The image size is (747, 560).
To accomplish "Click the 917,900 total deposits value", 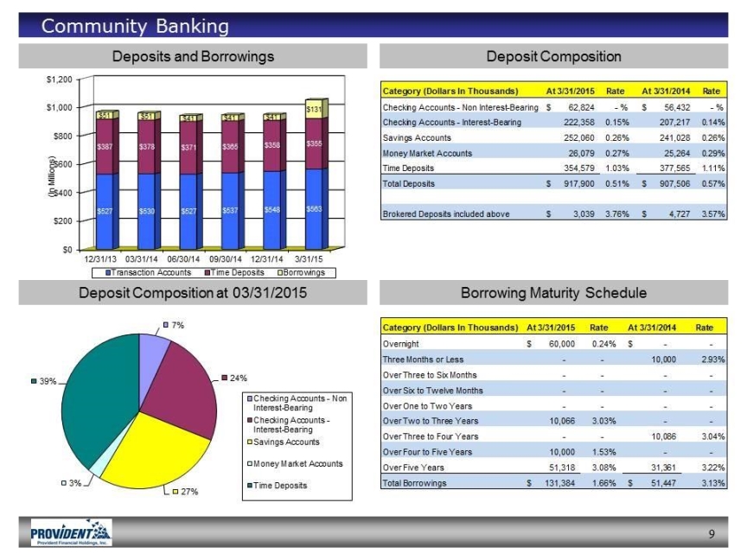I will pyautogui.click(x=578, y=184).
